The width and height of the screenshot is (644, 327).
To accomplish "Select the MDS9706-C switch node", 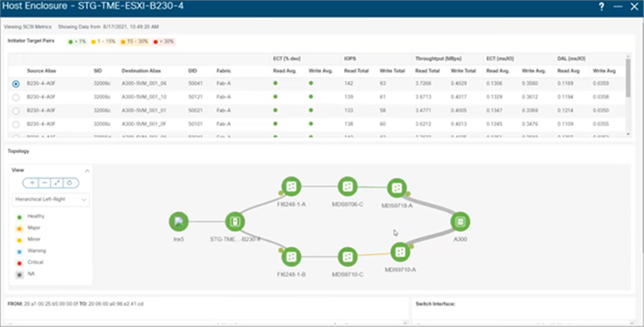I will [x=347, y=186].
